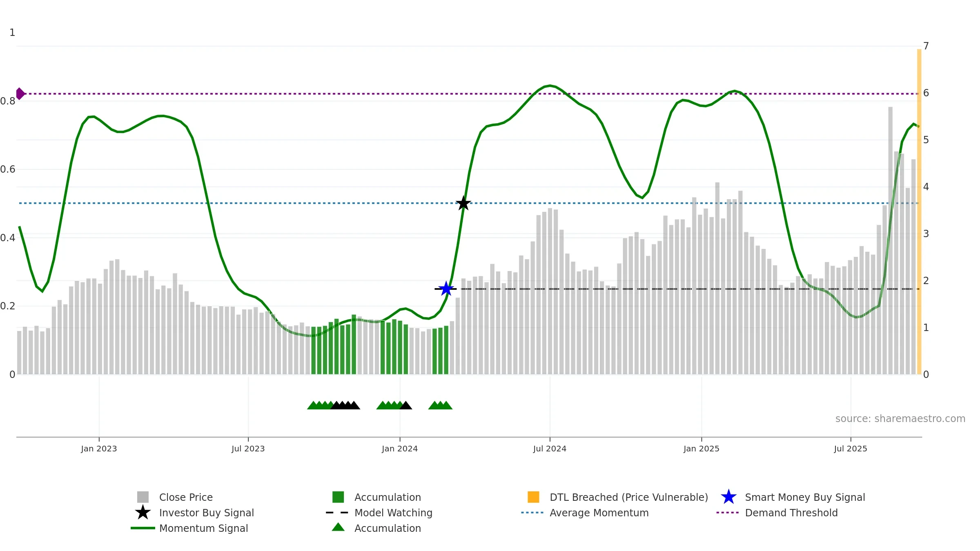This screenshot has height=551, width=980.
Task: Click left axis label '0.2'
Action: (8, 306)
